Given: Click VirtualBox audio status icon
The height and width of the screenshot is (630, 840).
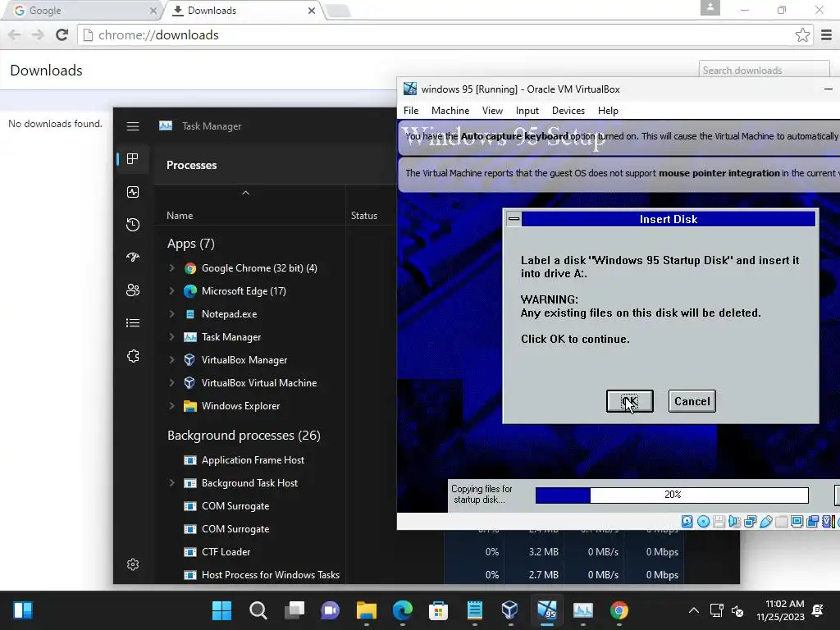Looking at the screenshot, I should pos(734,521).
